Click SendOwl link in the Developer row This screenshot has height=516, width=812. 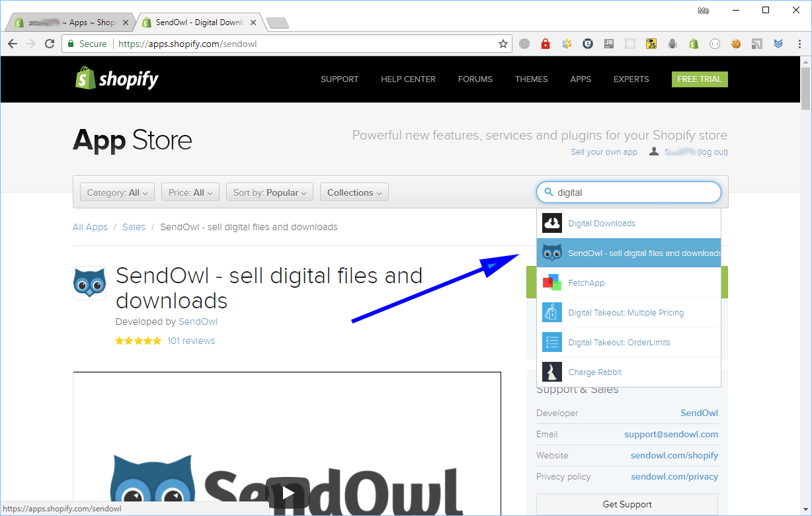699,413
